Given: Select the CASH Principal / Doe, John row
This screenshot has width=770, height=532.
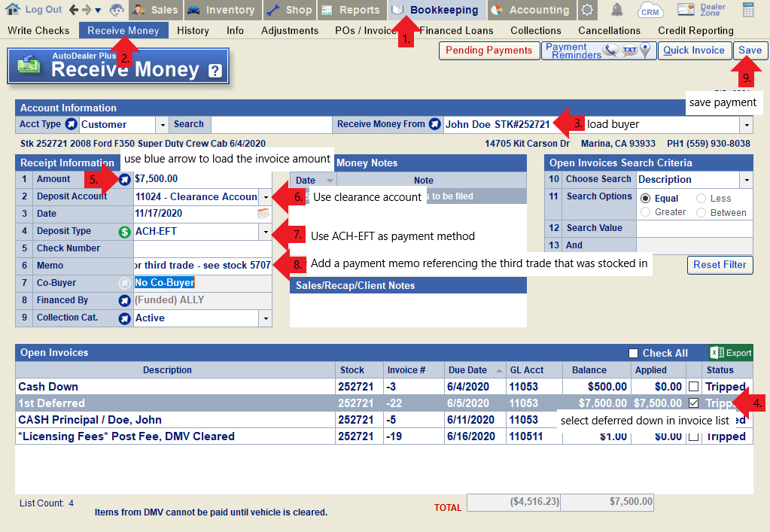Looking at the screenshot, I should (x=384, y=420).
